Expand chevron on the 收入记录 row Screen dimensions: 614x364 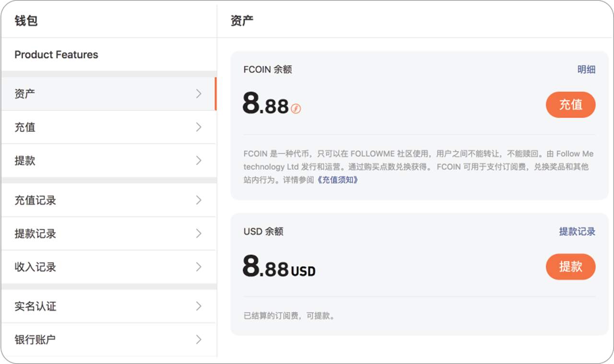pyautogui.click(x=199, y=267)
